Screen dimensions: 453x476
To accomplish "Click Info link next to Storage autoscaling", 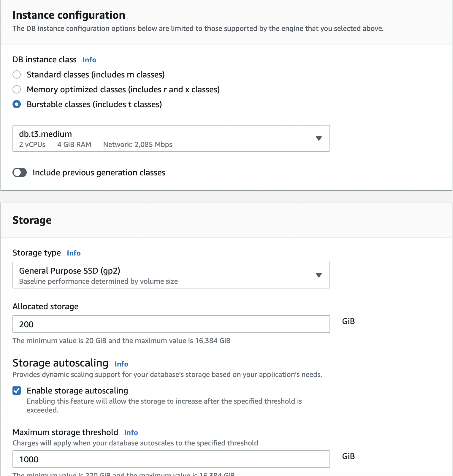I will click(121, 364).
